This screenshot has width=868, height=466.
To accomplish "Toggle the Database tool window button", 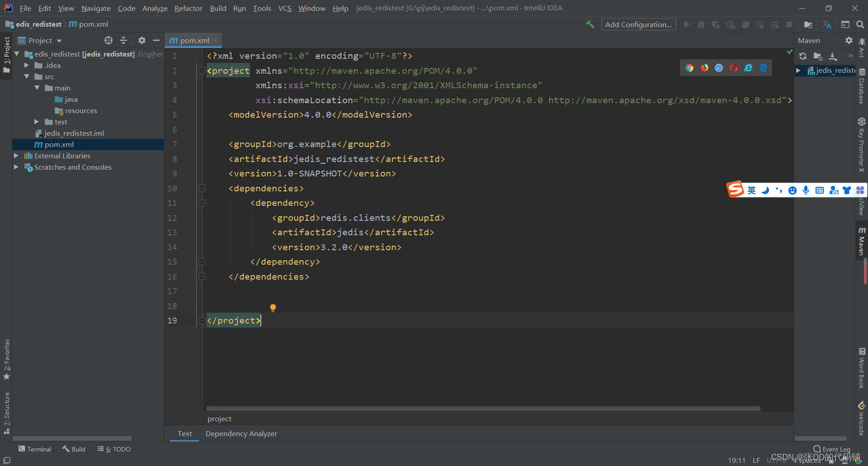I will (x=862, y=86).
